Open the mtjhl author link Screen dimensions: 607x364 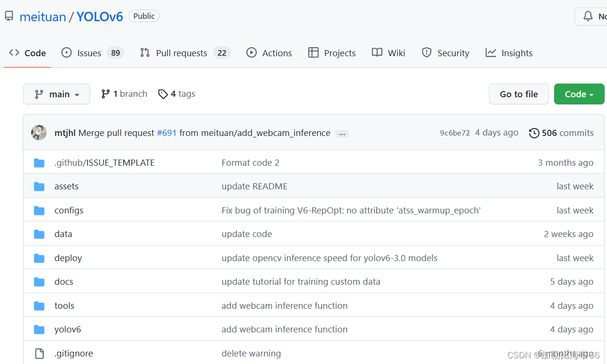pos(65,133)
